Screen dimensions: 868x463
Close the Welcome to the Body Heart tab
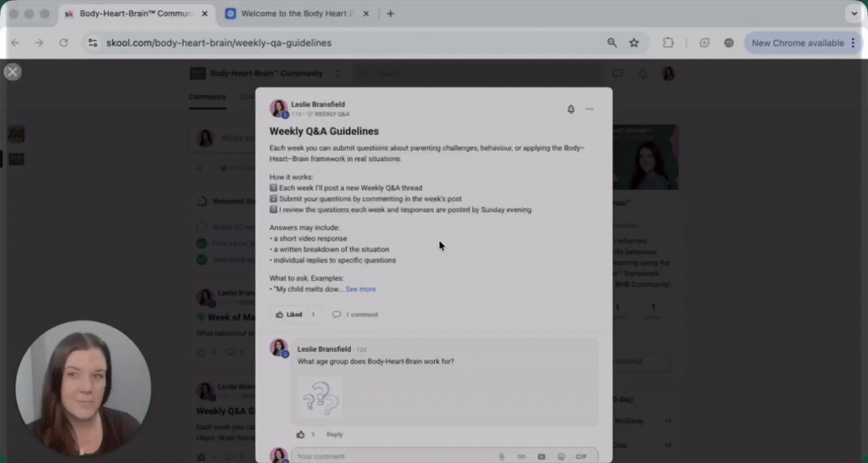365,14
